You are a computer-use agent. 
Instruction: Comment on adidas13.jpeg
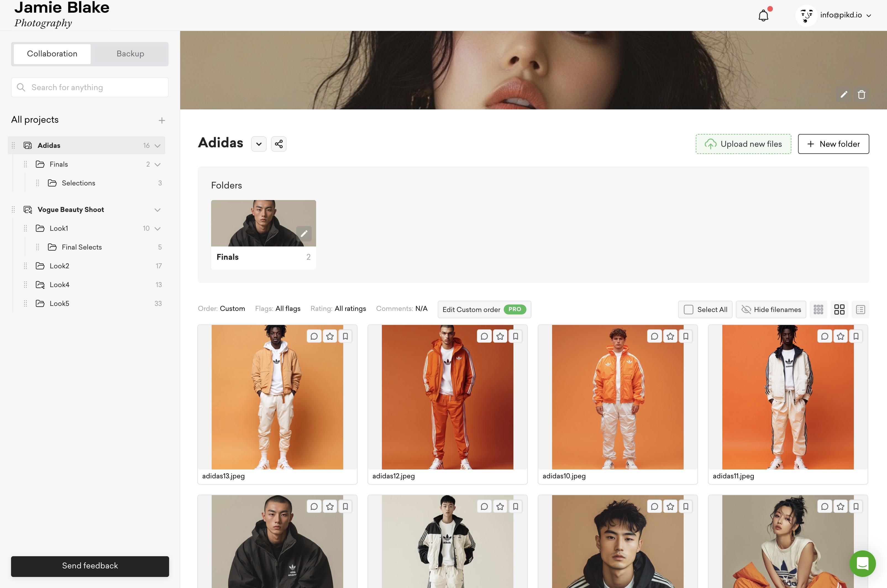tap(314, 336)
